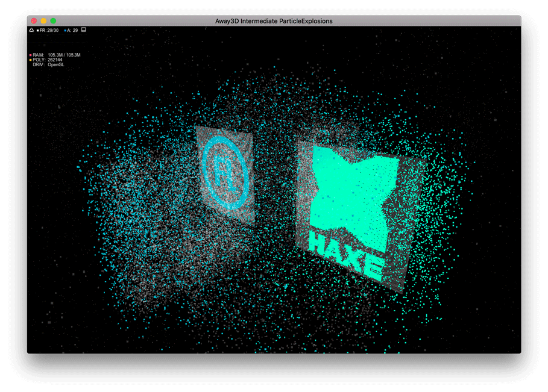This screenshot has height=392, width=548.
Task: Click the blue A: legend square
Action: 65,31
